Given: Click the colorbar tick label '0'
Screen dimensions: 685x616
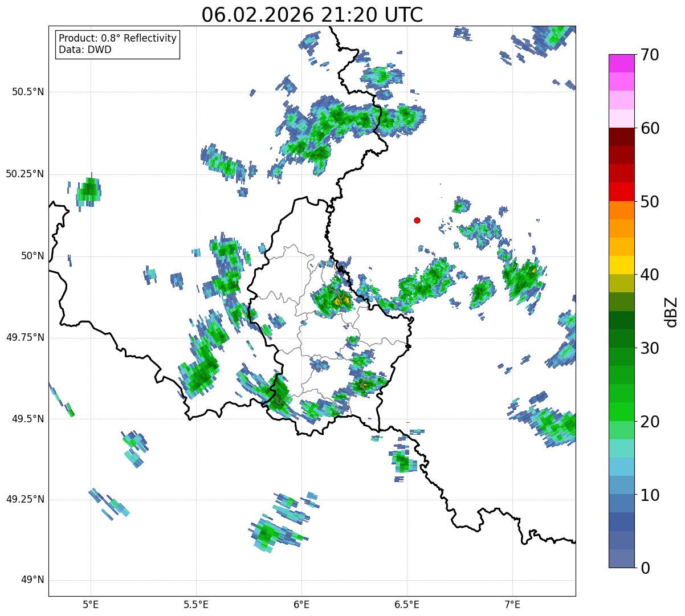Looking at the screenshot, I should click(x=645, y=568).
